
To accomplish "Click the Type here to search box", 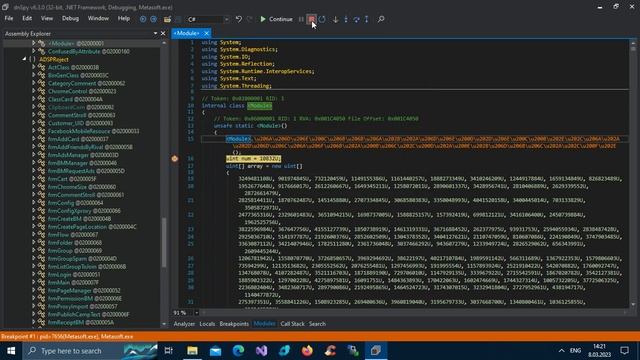I will pos(91,351).
